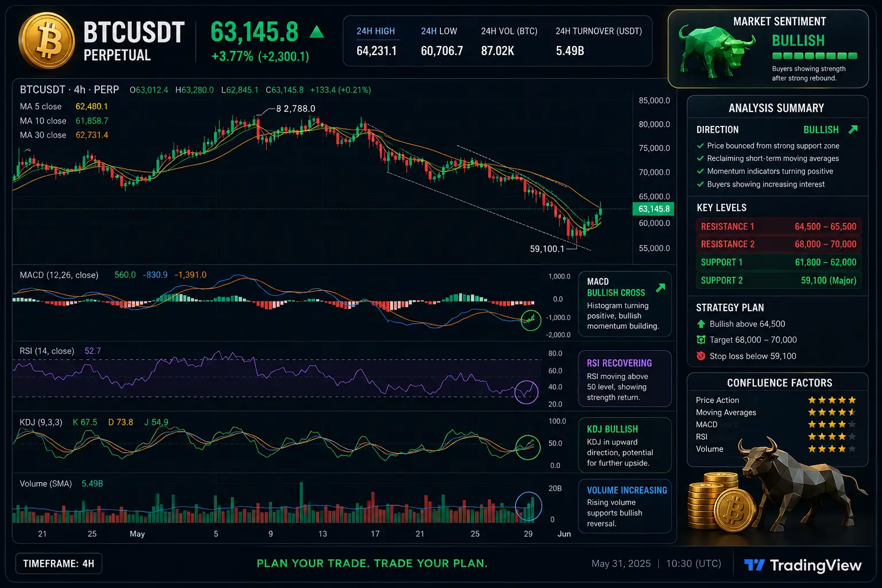Screen dimensions: 882x588
Task: Click the 'May' label on the date axis
Action: click(x=137, y=534)
